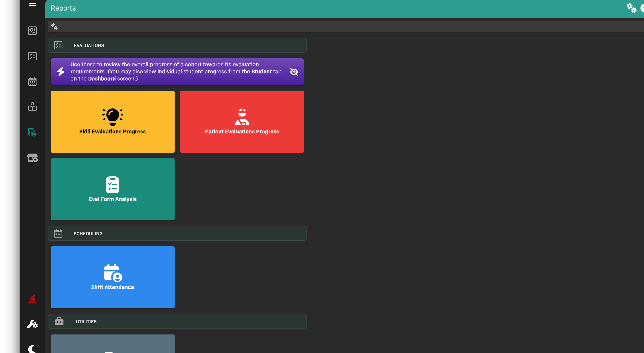The width and height of the screenshot is (644, 353).
Task: Select the Reports sidebar icon
Action: tap(32, 132)
